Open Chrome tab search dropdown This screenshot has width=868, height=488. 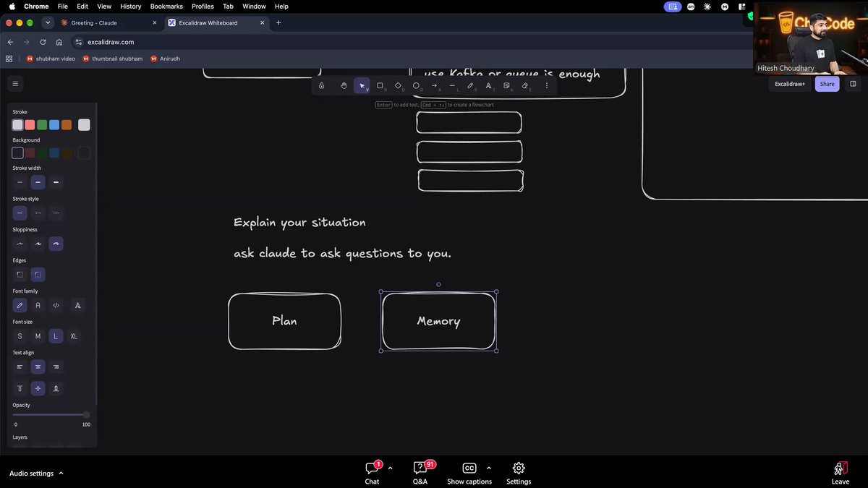coord(48,22)
